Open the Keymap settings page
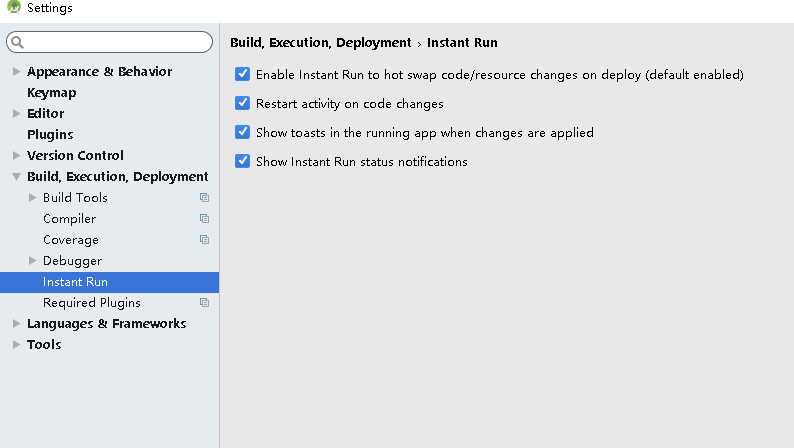This screenshot has height=448, width=794. click(x=51, y=93)
